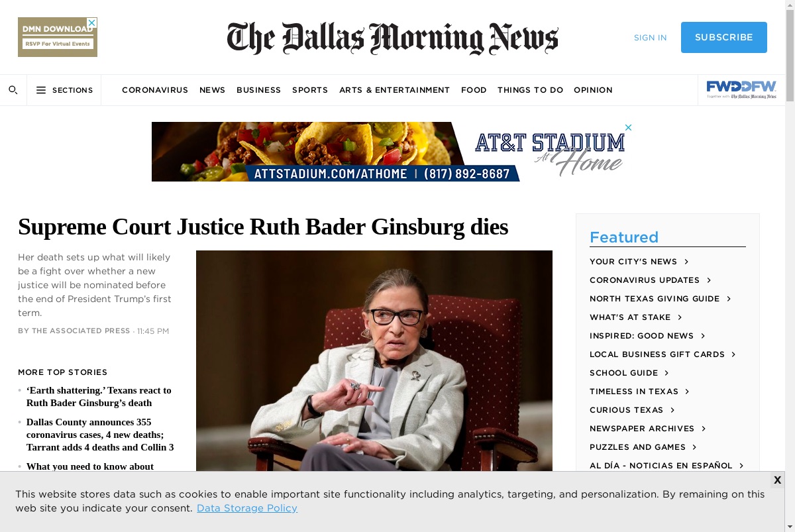The width and height of the screenshot is (795, 532).
Task: Click the Ginsburg photo thumbnail
Action: pyautogui.click(x=374, y=361)
